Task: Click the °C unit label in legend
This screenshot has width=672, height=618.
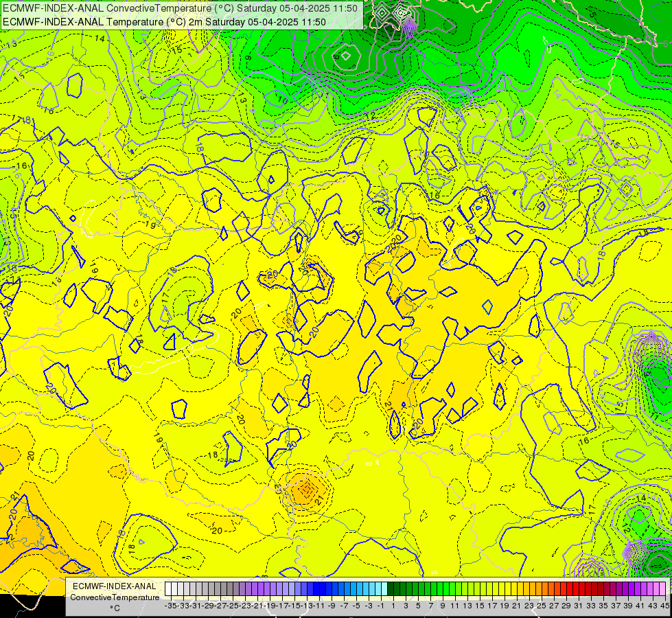Action: point(115,608)
